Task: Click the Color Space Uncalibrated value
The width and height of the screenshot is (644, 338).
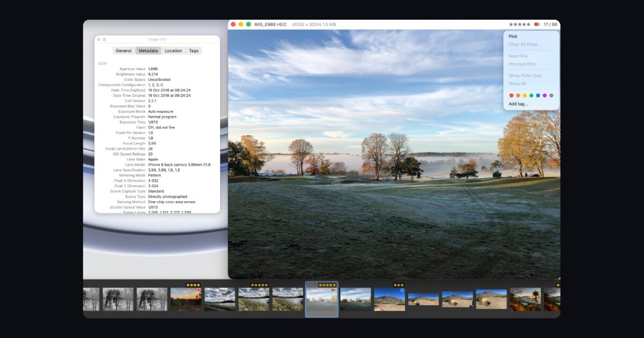Action: point(159,80)
